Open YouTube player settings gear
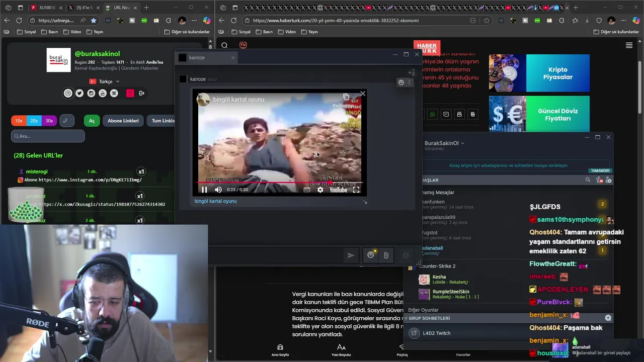This screenshot has width=644, height=362. click(x=320, y=190)
